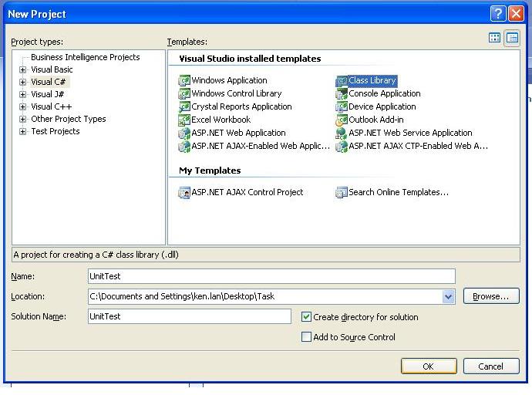Click the 'Device Application' template label
The image size is (532, 395).
tap(382, 106)
